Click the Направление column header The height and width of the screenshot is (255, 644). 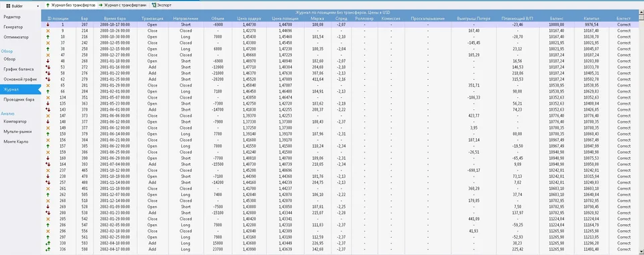tap(186, 19)
